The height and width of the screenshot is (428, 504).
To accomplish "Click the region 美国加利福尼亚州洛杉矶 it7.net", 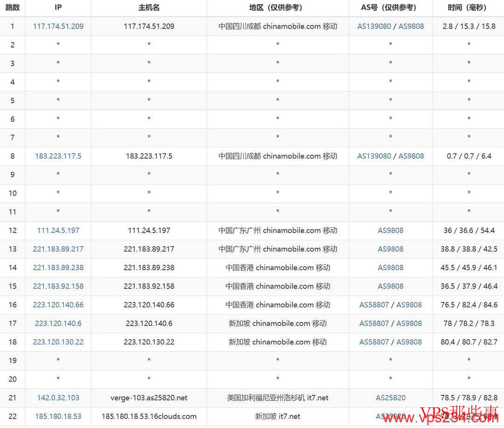I will coord(277,398).
